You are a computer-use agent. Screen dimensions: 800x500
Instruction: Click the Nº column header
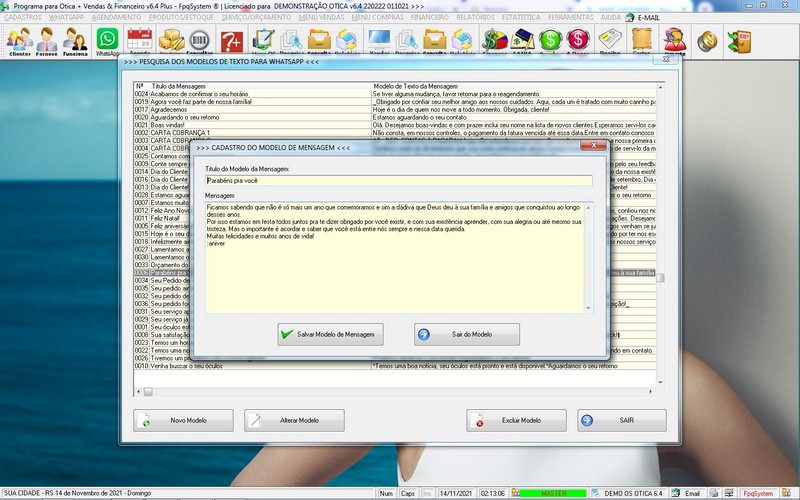[x=140, y=86]
